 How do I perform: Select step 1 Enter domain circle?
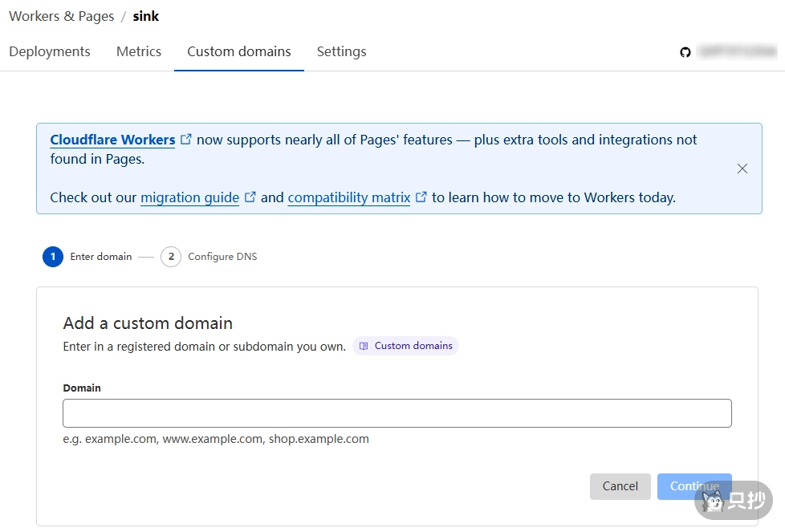(53, 257)
